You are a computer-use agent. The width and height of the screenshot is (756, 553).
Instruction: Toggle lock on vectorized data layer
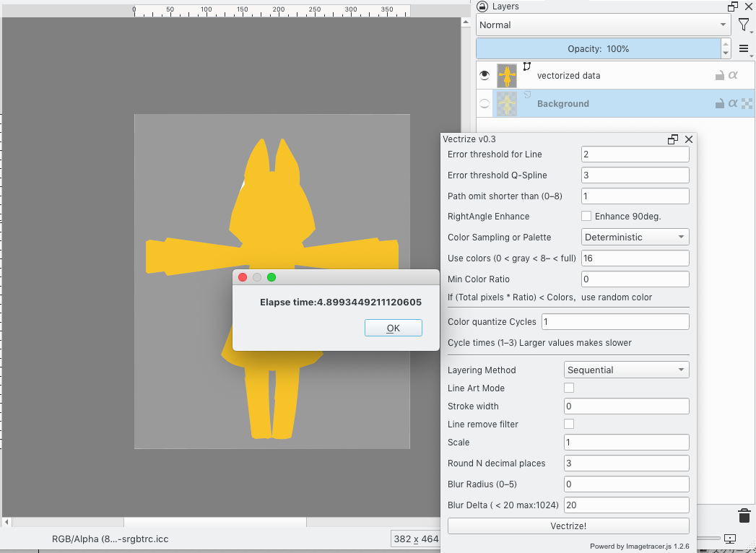click(x=719, y=75)
